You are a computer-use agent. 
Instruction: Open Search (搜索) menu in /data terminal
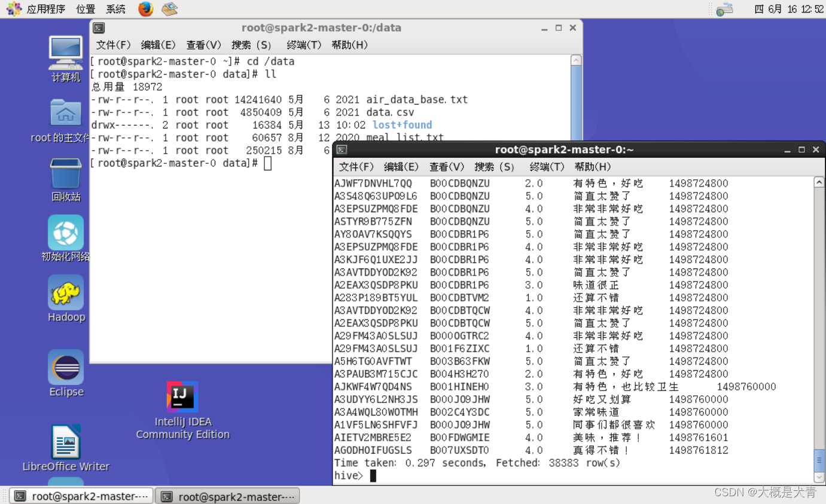click(x=251, y=45)
